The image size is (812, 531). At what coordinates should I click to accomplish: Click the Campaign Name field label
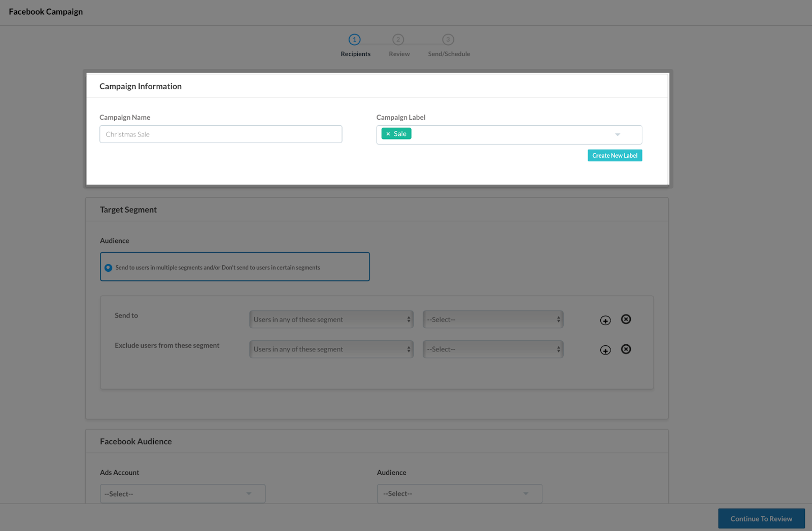click(x=125, y=117)
